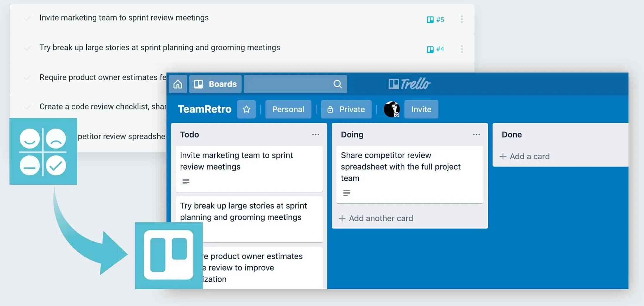Open Trello link #5 in TeamRetro list
644x306 pixels.
pyautogui.click(x=435, y=20)
